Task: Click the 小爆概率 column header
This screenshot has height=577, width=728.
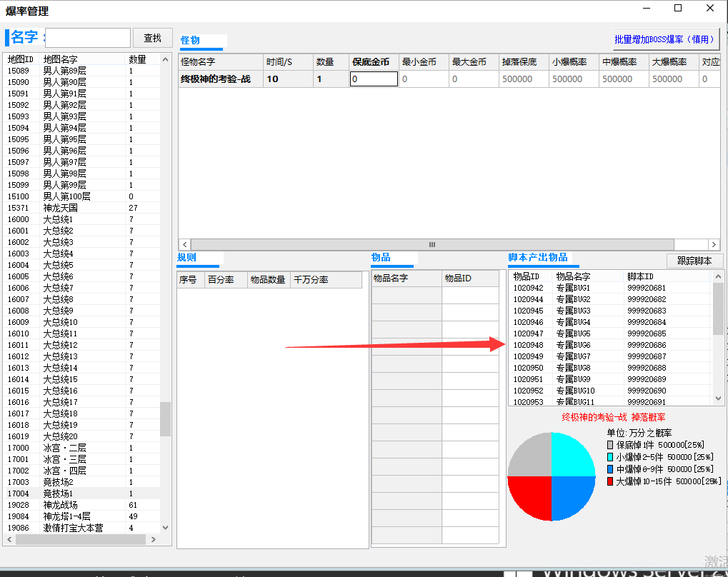Action: [x=574, y=61]
